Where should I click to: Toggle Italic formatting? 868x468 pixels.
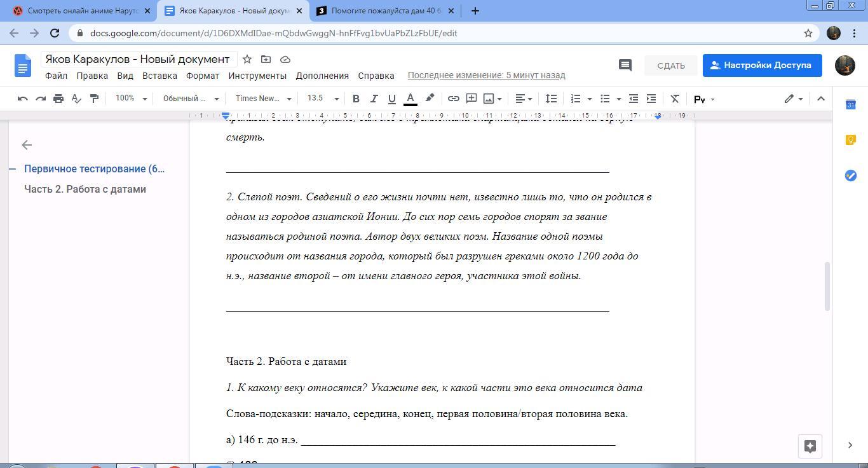tap(374, 99)
